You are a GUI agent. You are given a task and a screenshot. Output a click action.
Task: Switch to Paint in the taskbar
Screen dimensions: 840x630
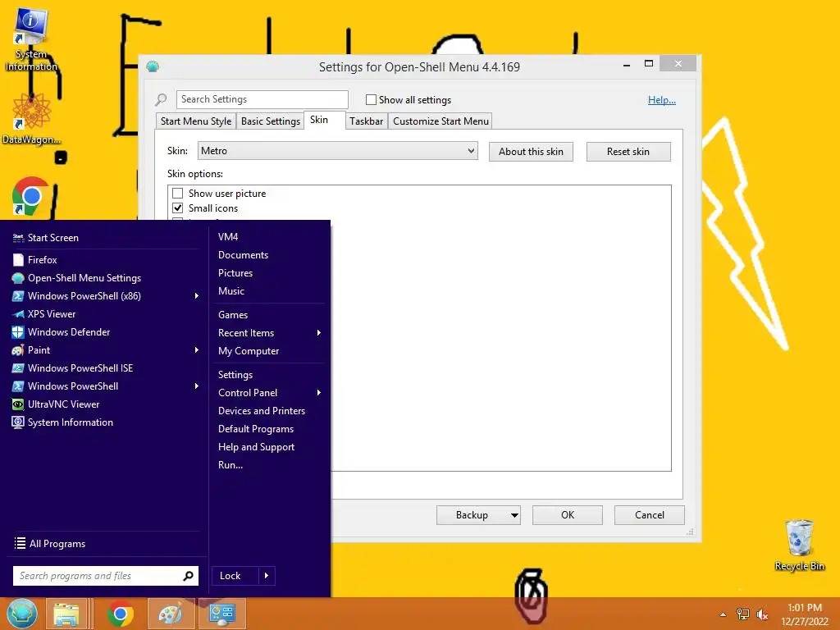171,614
